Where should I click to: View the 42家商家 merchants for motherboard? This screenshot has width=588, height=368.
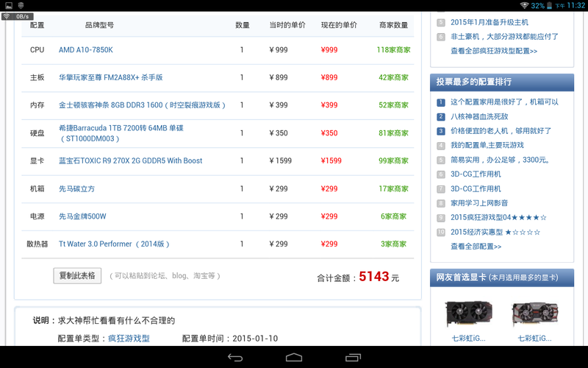393,77
